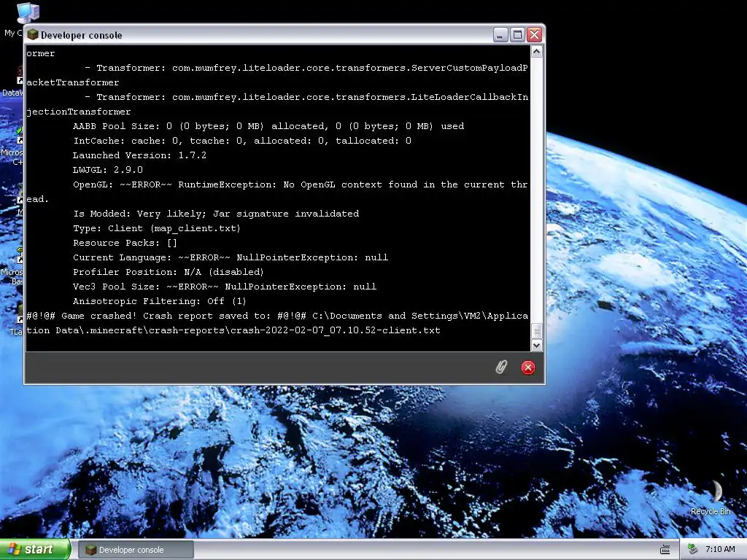Close the Developer console window

coord(535,35)
